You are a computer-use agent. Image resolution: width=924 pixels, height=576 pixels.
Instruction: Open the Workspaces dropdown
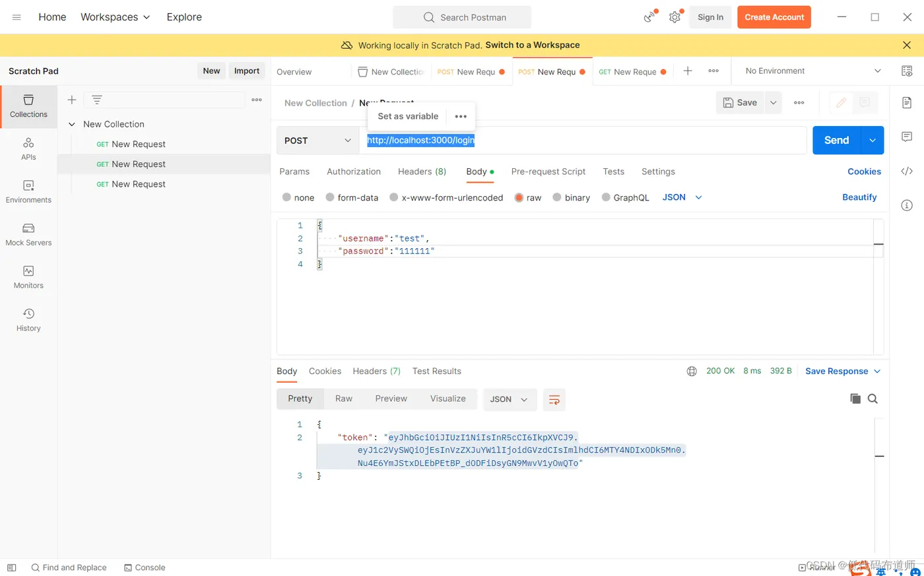115,17
